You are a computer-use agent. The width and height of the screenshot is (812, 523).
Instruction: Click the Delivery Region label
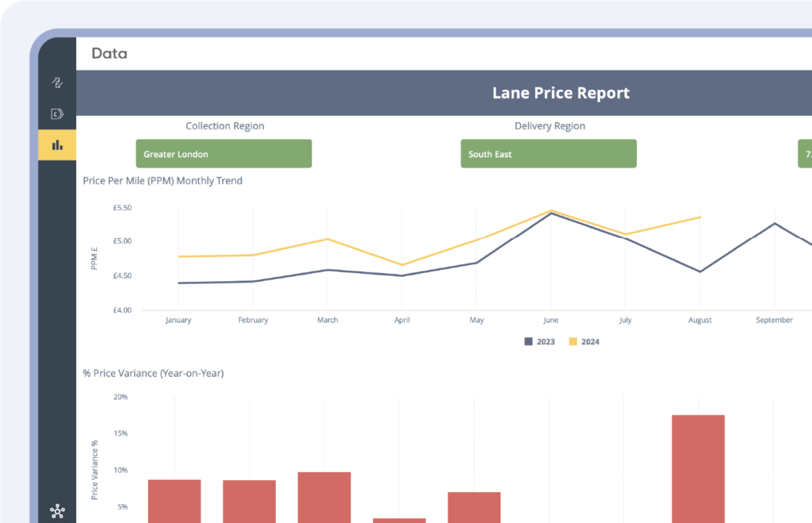tap(550, 126)
